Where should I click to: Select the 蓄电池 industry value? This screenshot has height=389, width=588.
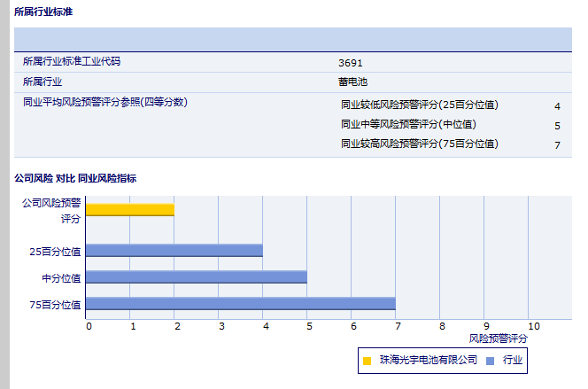(350, 82)
